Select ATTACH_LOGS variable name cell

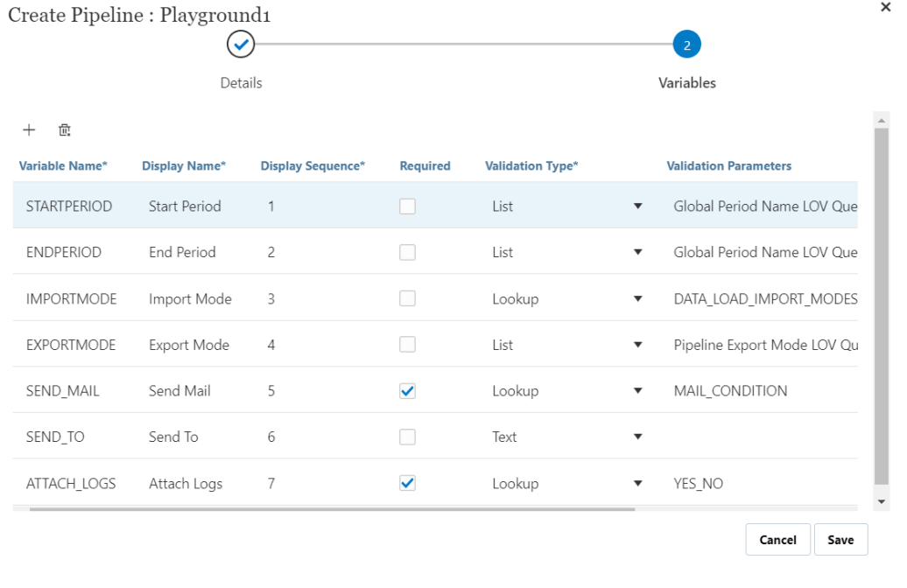click(71, 483)
